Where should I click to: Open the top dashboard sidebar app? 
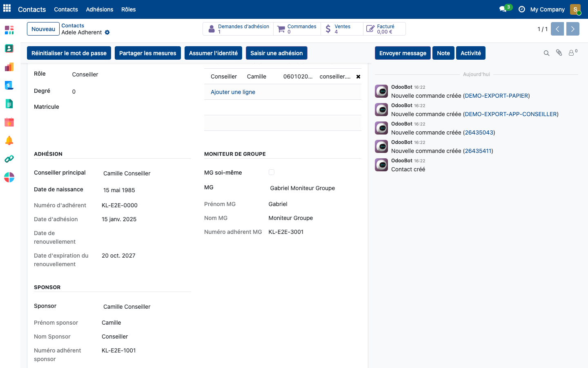[x=9, y=30]
